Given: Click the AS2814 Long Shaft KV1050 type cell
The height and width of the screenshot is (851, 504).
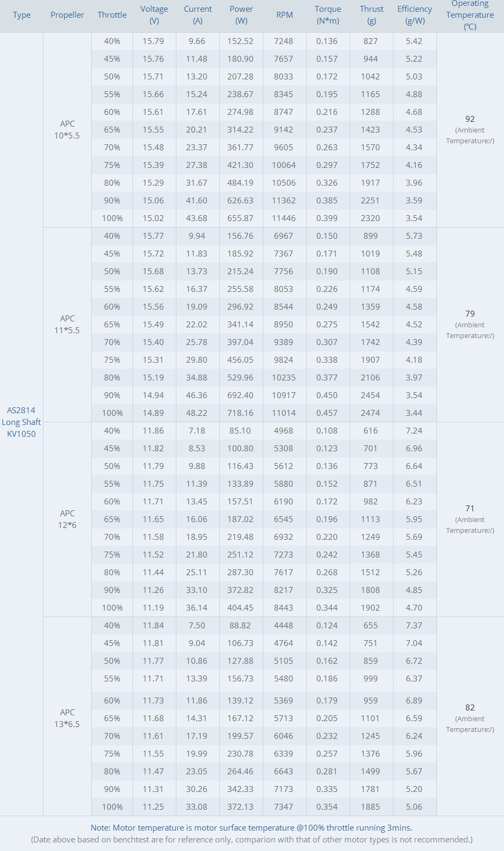Looking at the screenshot, I should (x=21, y=422).
